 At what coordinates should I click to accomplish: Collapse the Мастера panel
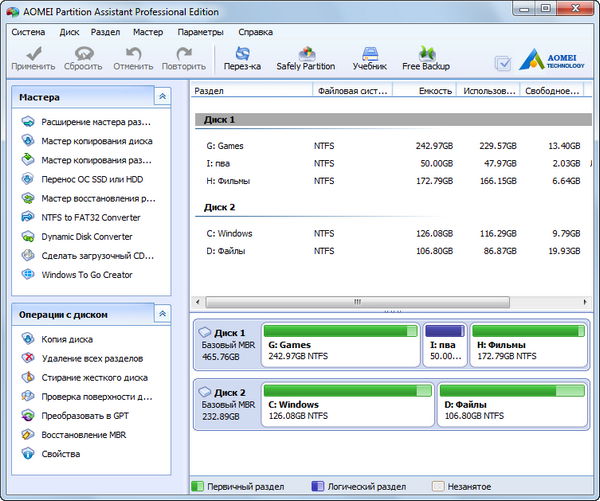[x=162, y=96]
